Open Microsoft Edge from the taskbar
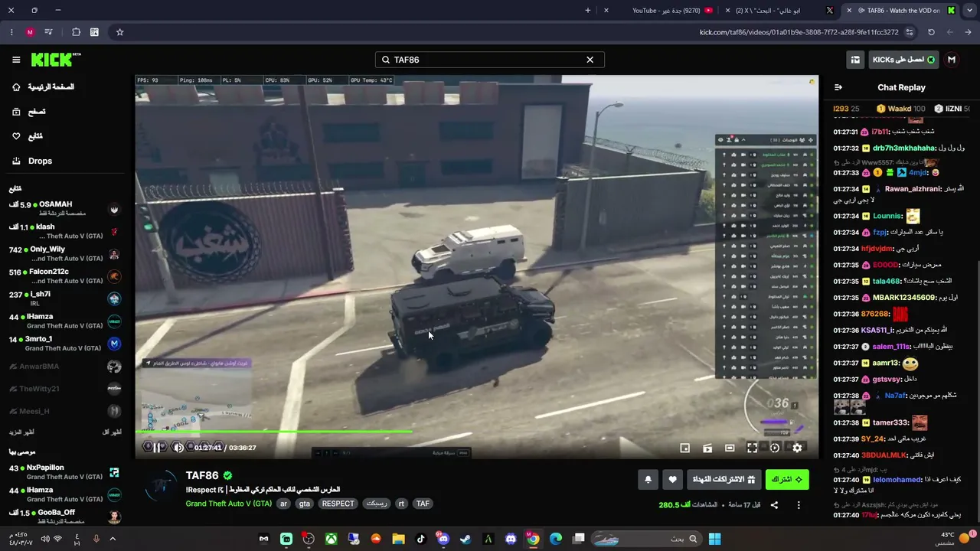Image resolution: width=980 pixels, height=551 pixels. tap(556, 539)
